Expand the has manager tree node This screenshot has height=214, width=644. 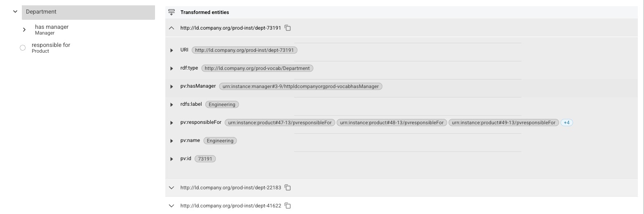tap(24, 30)
